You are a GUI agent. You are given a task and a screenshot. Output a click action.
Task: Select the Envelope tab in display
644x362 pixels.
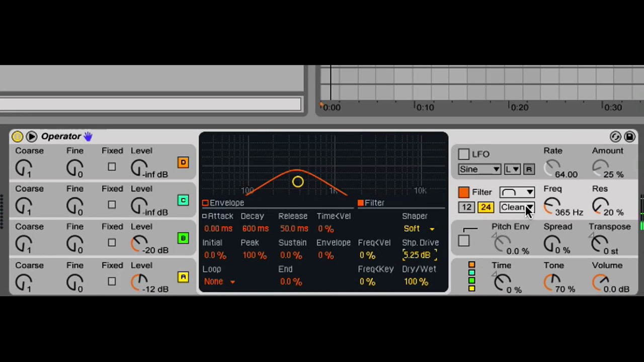click(223, 203)
